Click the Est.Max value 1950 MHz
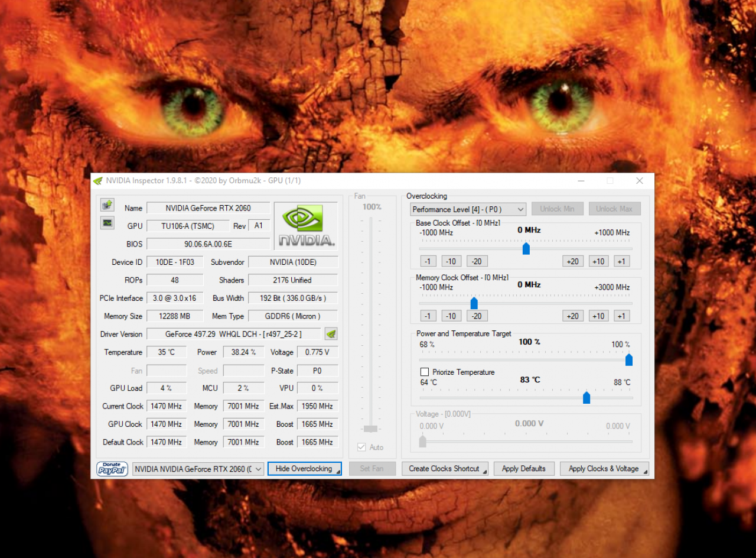This screenshot has height=558, width=756. pos(318,406)
